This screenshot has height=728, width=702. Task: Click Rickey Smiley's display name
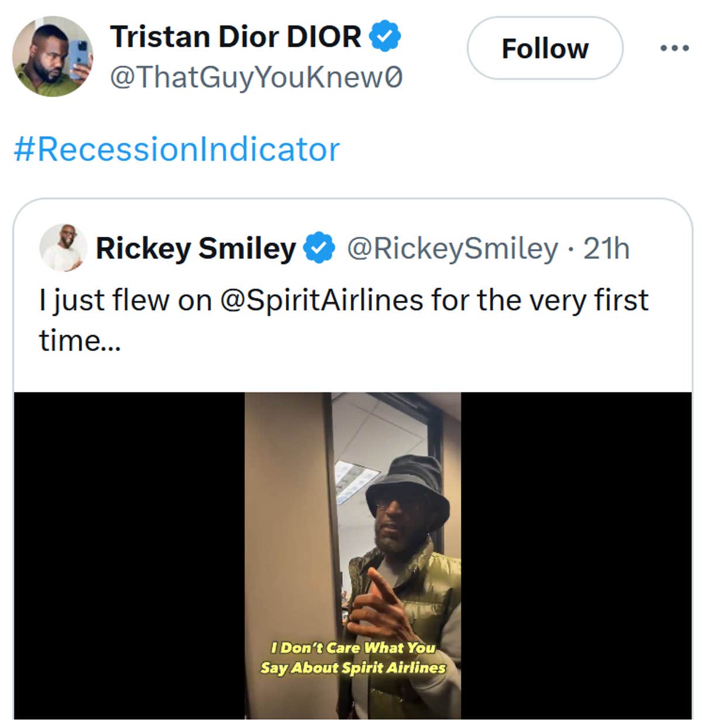[x=196, y=249]
